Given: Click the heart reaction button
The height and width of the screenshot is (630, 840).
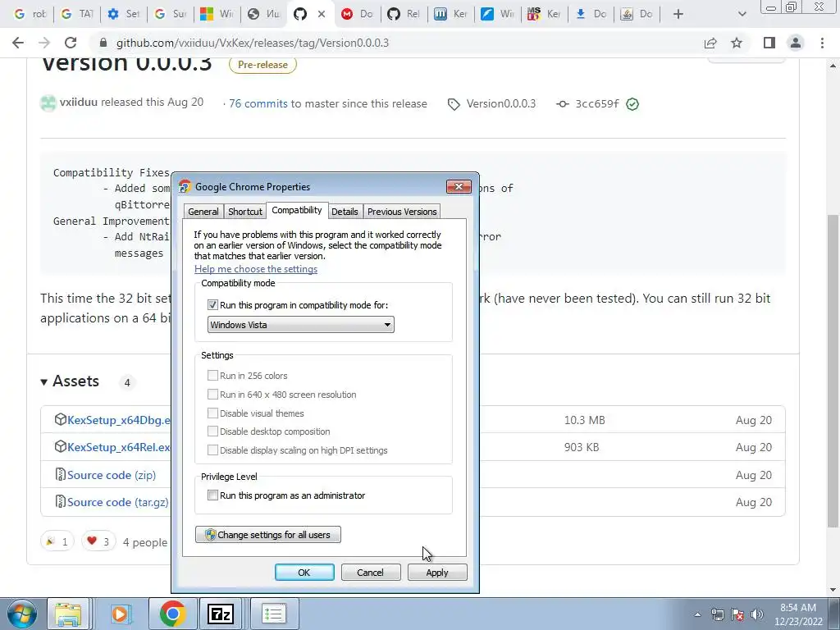Looking at the screenshot, I should click(x=98, y=541).
